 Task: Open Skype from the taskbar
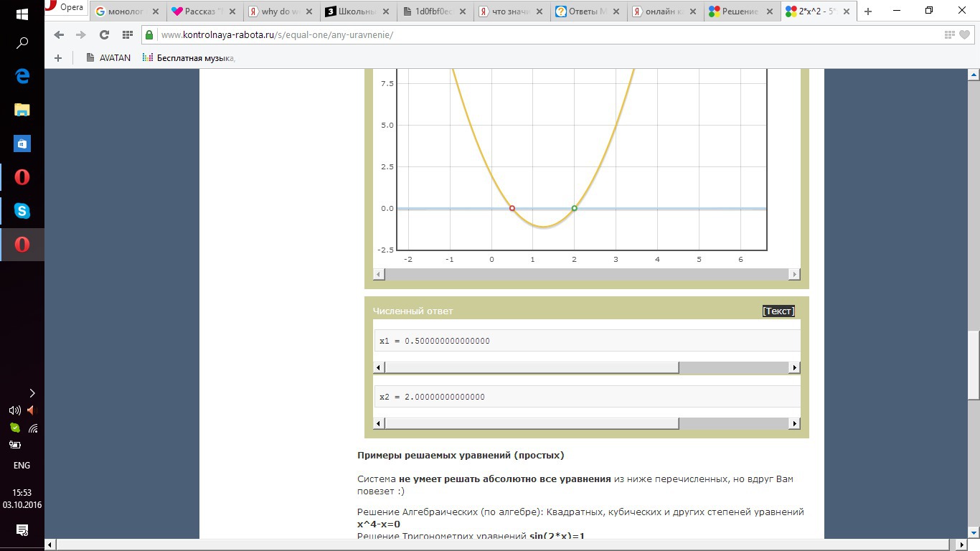(x=22, y=211)
